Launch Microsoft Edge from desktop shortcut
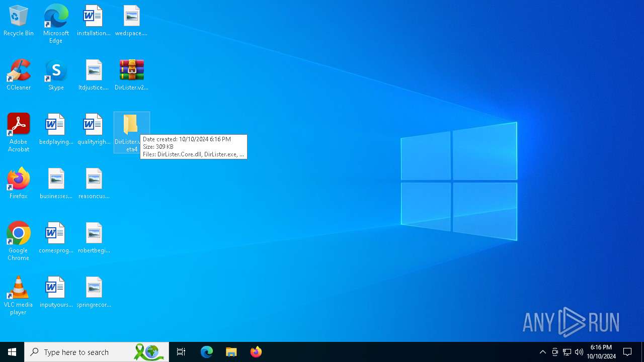This screenshot has height=362, width=644. point(56,24)
